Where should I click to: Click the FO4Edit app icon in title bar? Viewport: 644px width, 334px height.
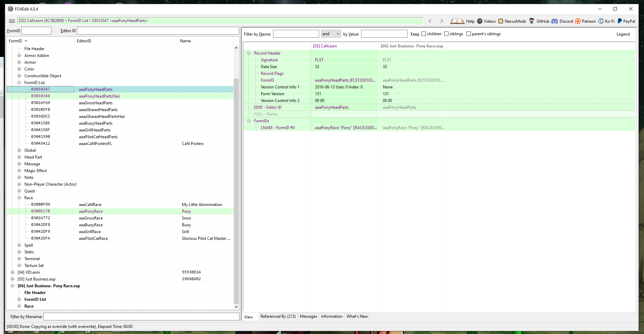[x=11, y=9]
